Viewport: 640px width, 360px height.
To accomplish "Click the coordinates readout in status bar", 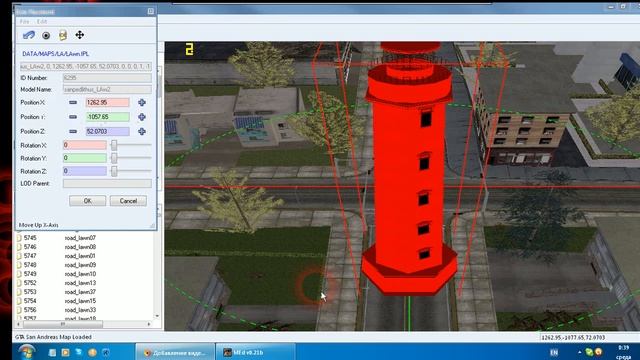I will coord(573,338).
